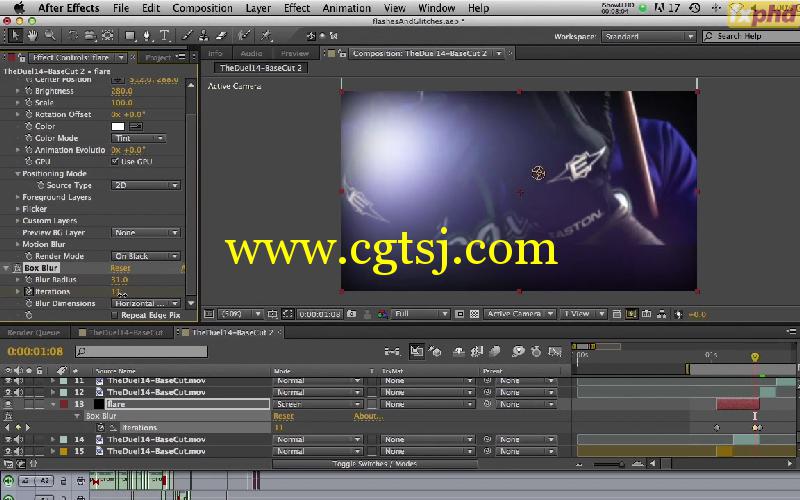Click the timeline search field

click(x=141, y=351)
